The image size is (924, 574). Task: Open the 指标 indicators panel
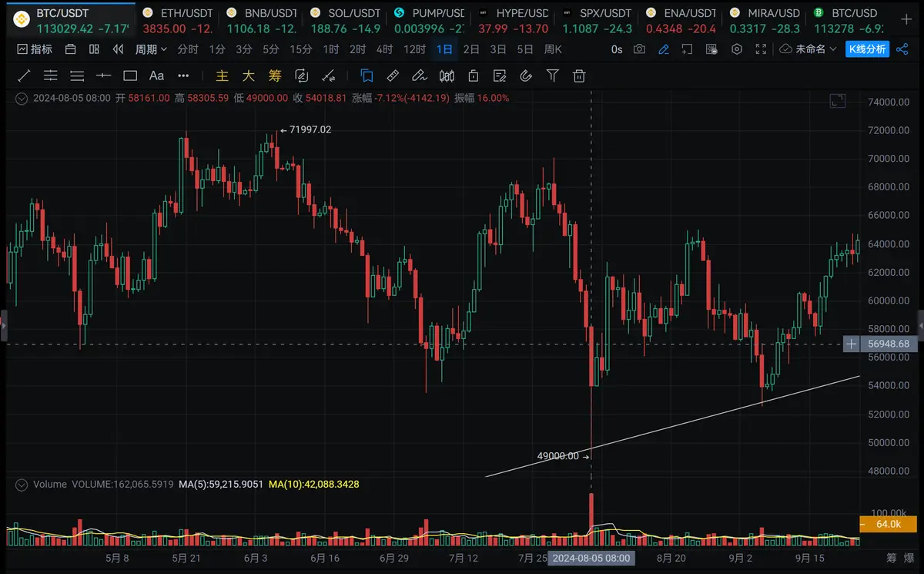click(35, 49)
